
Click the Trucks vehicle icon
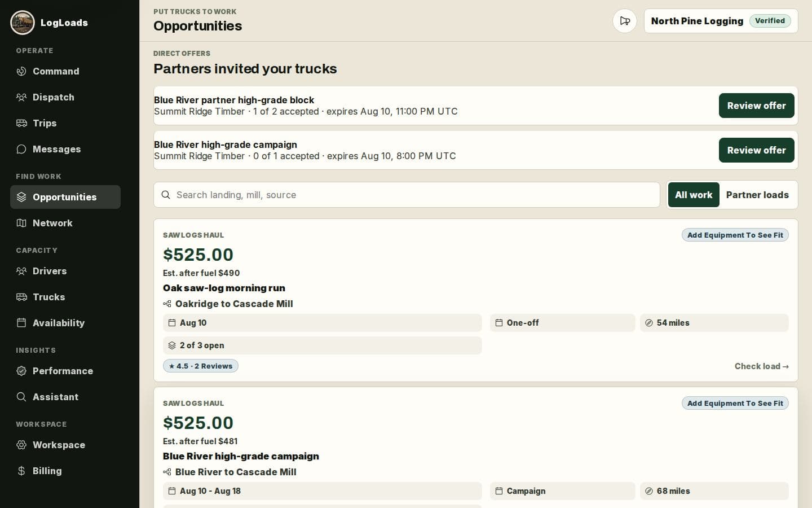[x=21, y=297]
